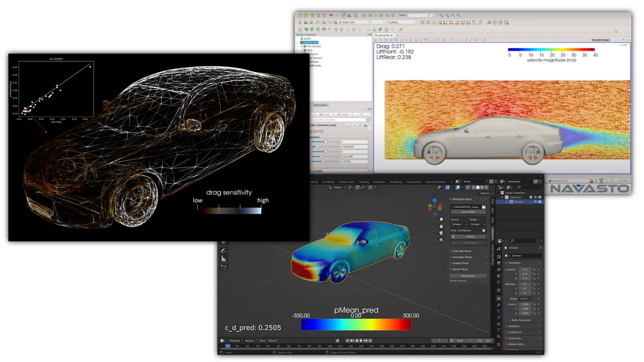Image resolution: width=644 pixels, height=362 pixels.
Task: Open the ParaView Information tab
Action: coord(321,105)
